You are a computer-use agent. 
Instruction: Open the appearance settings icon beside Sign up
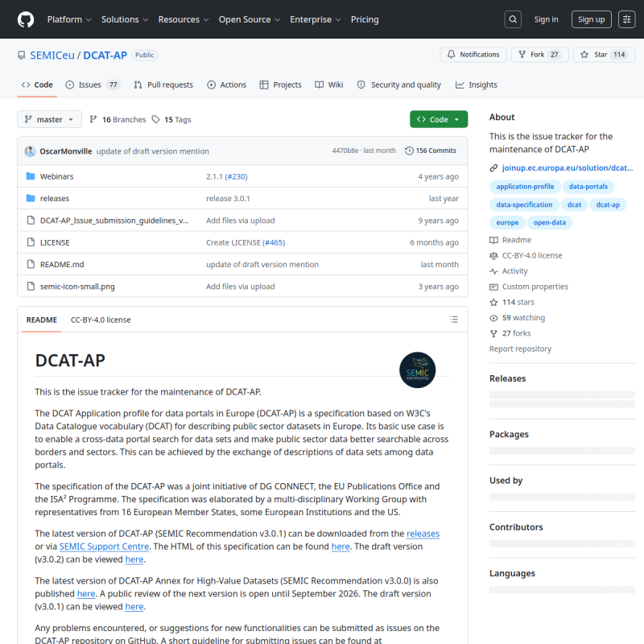click(626, 19)
